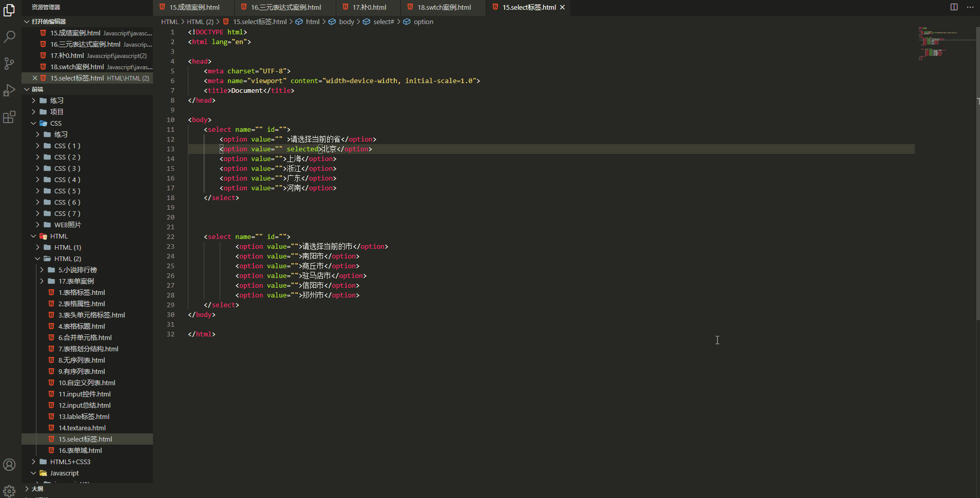
Task: Open 8.无序列表.html file
Action: 87,360
